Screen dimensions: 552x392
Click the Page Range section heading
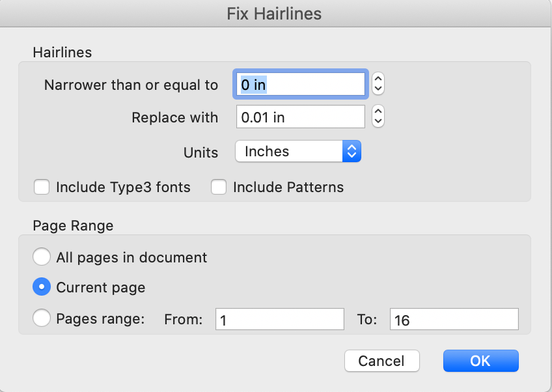(x=73, y=225)
